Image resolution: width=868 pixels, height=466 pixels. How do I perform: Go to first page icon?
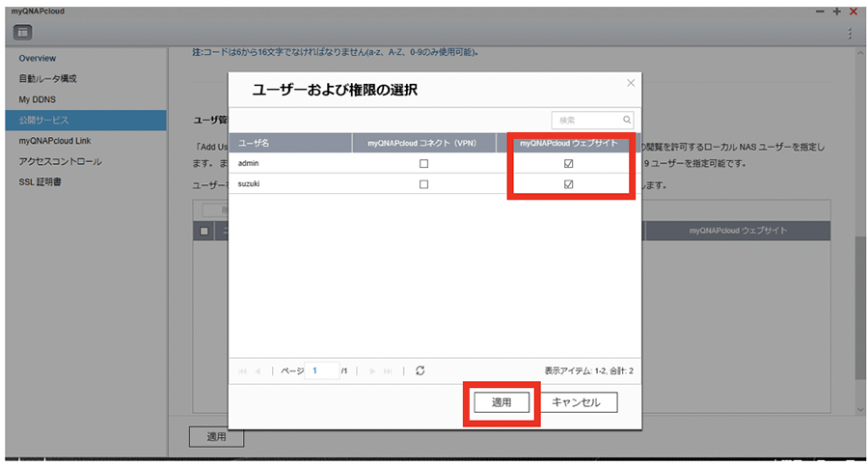pos(242,371)
